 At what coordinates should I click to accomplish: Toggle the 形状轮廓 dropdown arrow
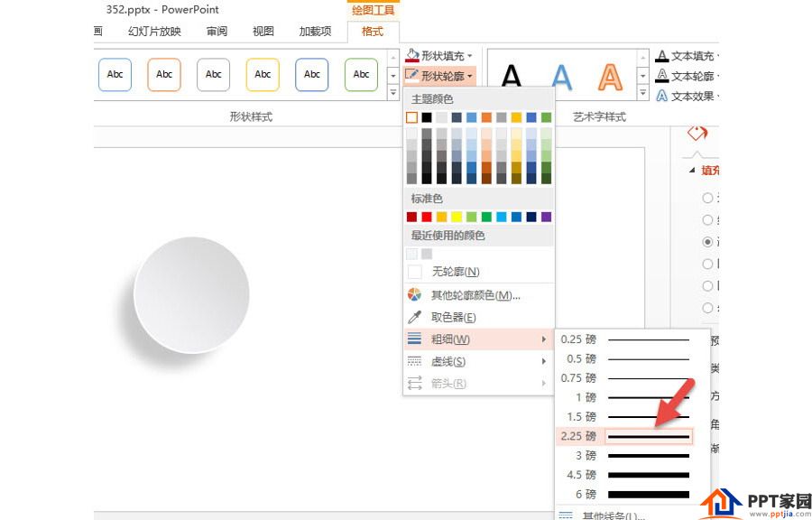[x=470, y=77]
